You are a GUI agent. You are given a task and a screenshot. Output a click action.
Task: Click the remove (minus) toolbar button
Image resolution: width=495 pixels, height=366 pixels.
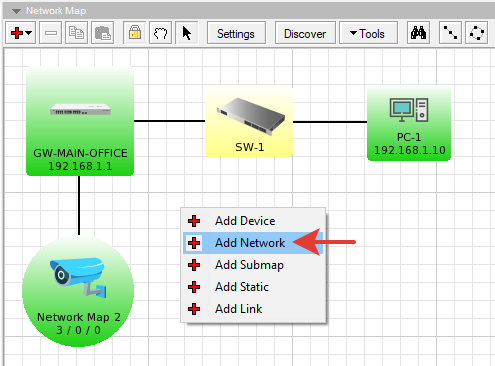pyautogui.click(x=50, y=33)
